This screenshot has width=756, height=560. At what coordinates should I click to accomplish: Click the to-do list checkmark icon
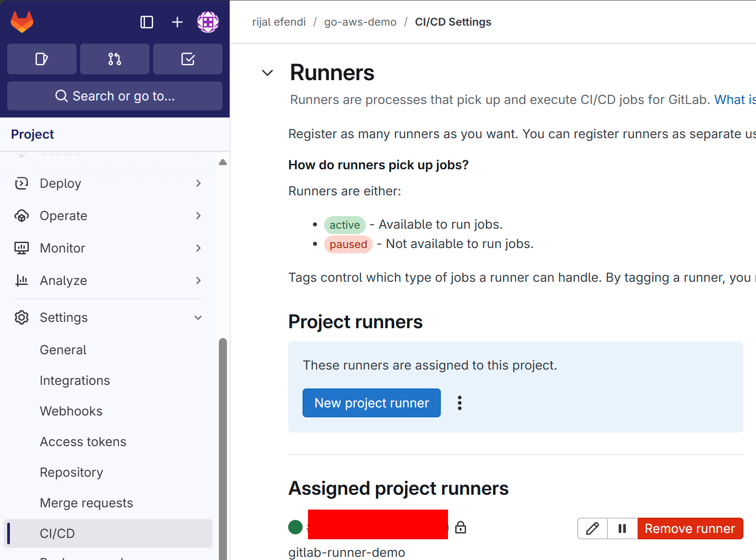click(188, 59)
